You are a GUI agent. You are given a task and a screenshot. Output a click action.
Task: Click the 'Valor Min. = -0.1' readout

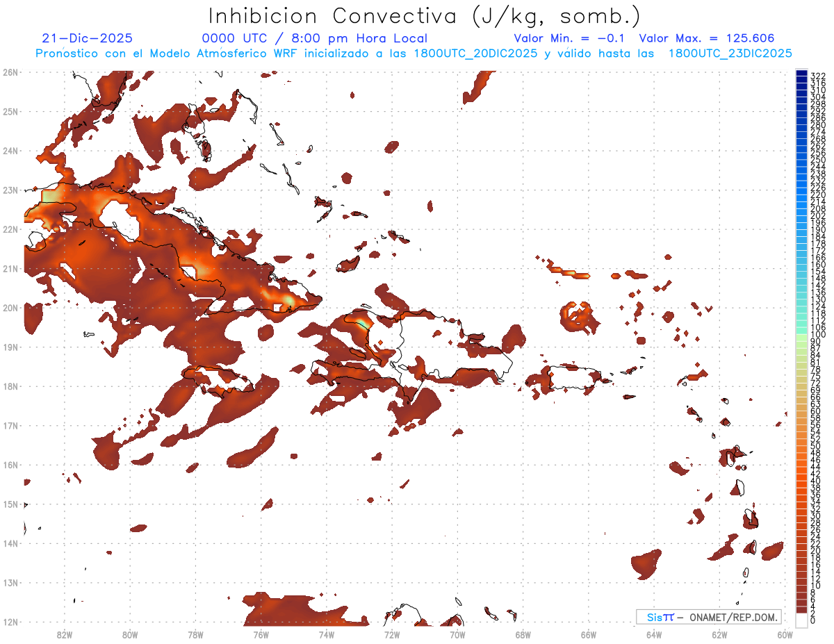(x=569, y=38)
